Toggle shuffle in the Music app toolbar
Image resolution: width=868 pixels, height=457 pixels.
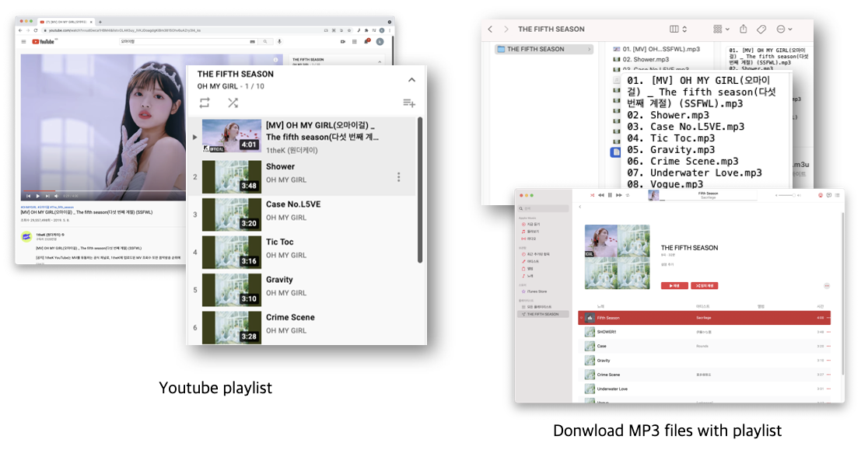click(593, 195)
